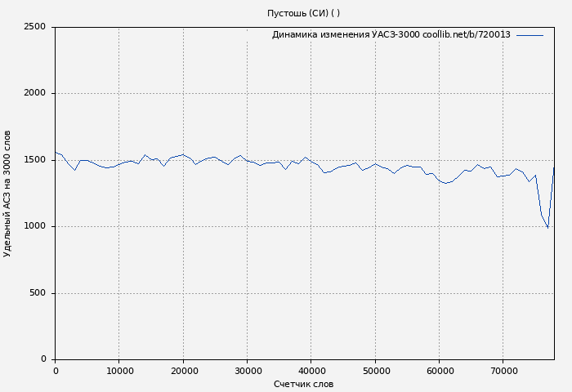The width and height of the screenshot is (572, 392).
Task: Click the 50000 tick label on X-axis
Action: pyautogui.click(x=375, y=371)
